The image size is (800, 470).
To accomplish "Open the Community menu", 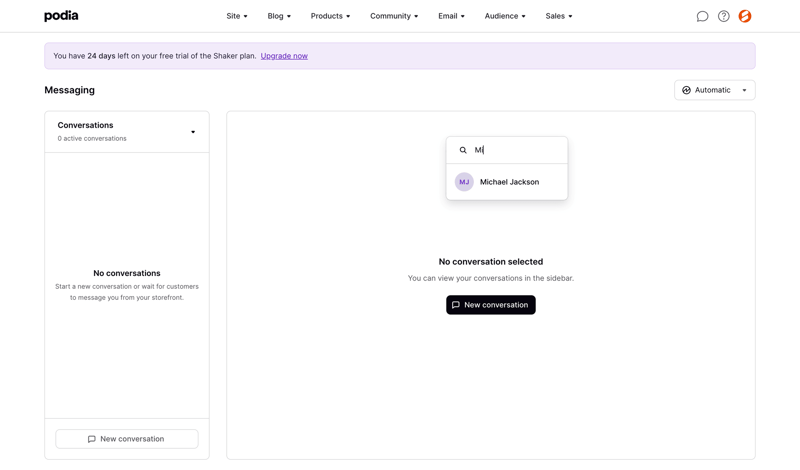I will pyautogui.click(x=394, y=16).
